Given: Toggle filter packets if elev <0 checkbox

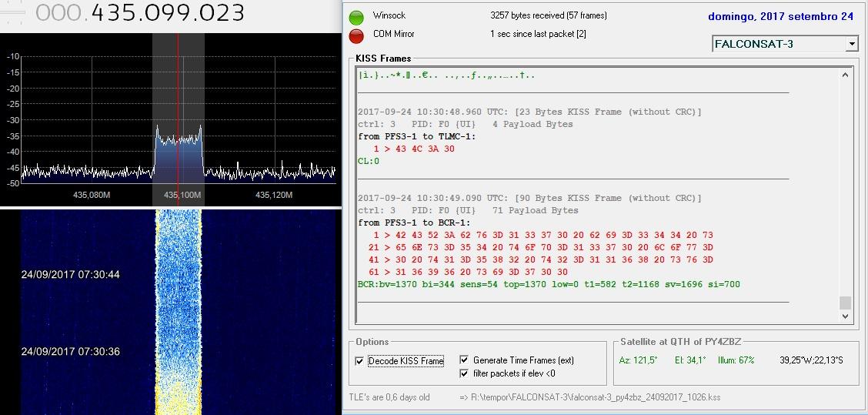Looking at the screenshot, I should [x=464, y=373].
